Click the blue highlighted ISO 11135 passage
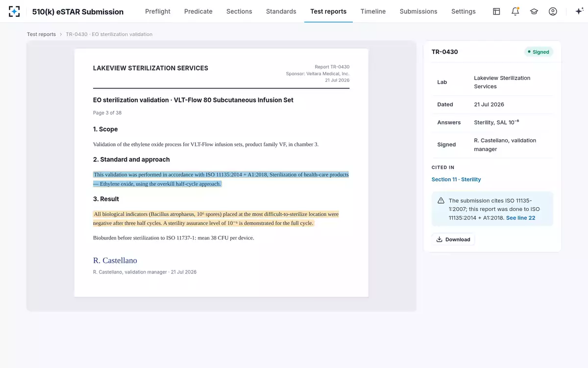This screenshot has width=588, height=368. click(x=221, y=179)
